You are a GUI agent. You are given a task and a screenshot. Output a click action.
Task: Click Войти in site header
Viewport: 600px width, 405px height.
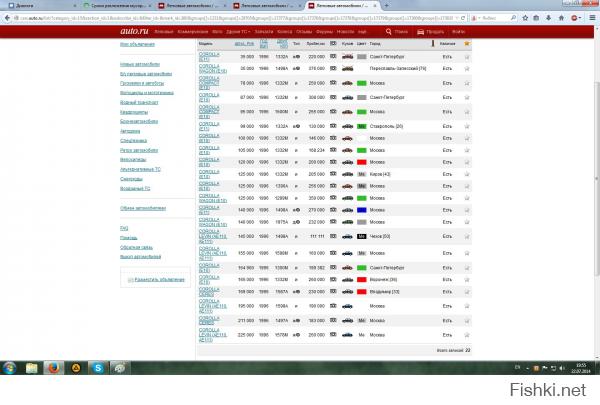click(x=458, y=32)
